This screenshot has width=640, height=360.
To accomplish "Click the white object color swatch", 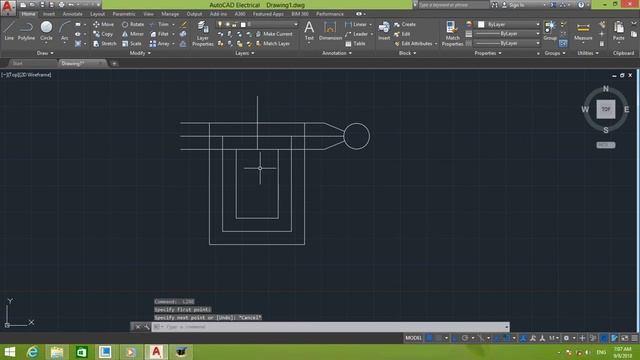I will pyautogui.click(x=481, y=24).
